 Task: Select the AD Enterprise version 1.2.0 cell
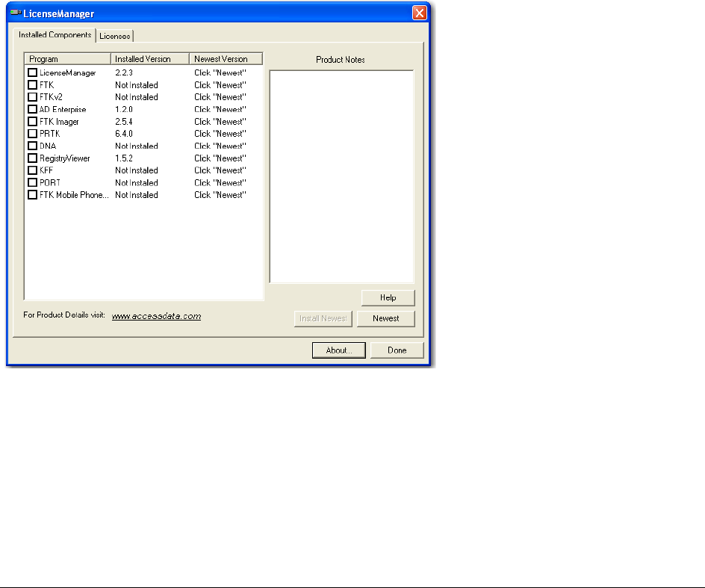click(124, 109)
